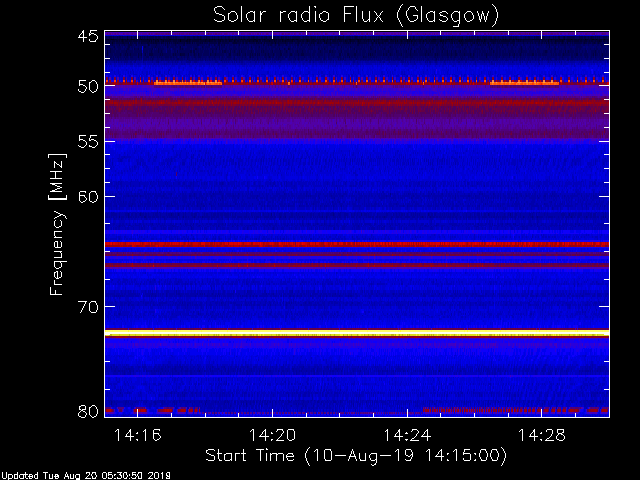Click the 70 frequency tick label
Viewport: 640px width, 480px height.
coord(88,307)
